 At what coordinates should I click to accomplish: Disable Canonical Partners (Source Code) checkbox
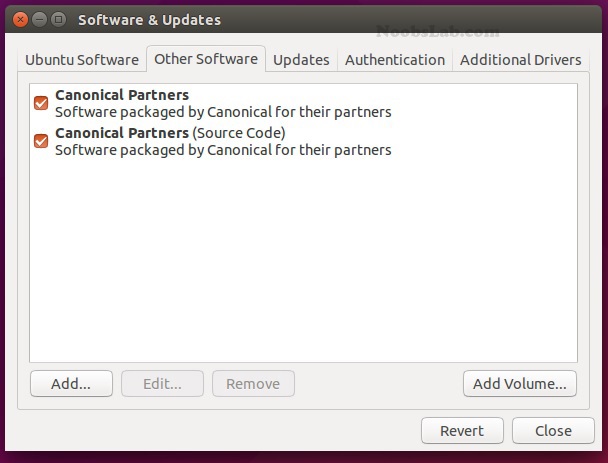[41, 141]
